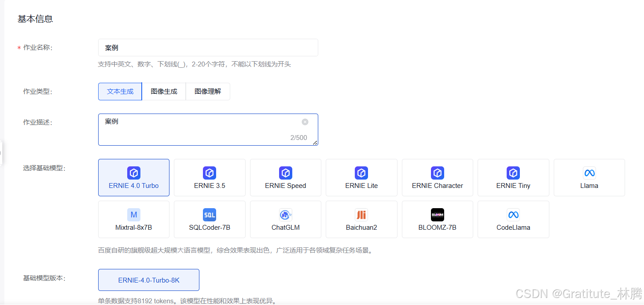This screenshot has height=305, width=644.
Task: Click the ERNIE Character model icon
Action: [438, 173]
